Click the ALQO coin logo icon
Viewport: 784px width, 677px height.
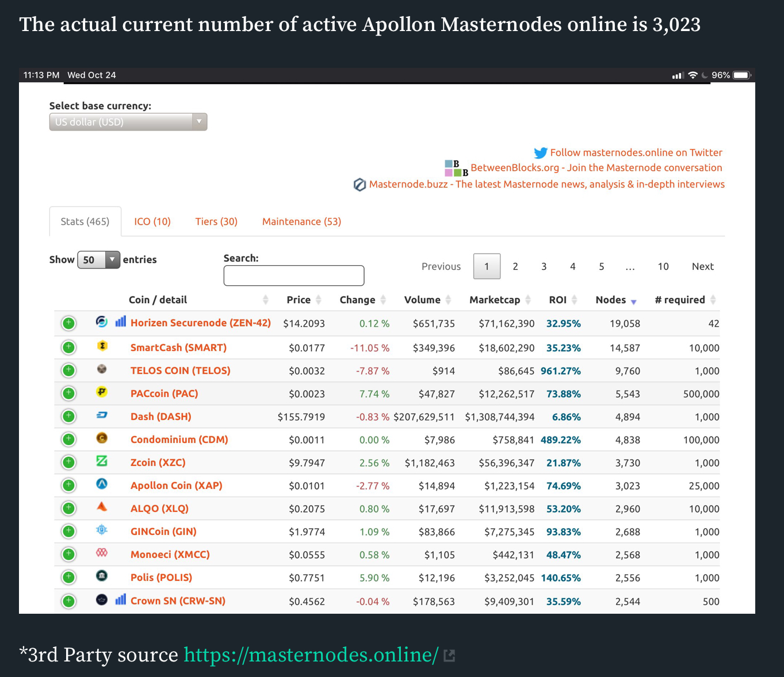tap(102, 507)
